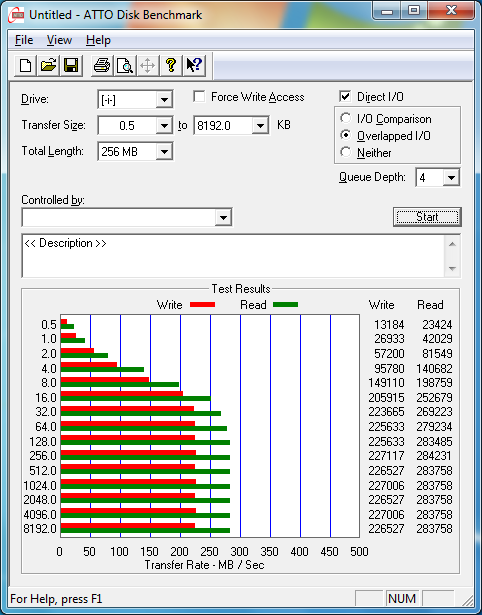
Task: Click write value 26933 in results
Action: pyautogui.click(x=389, y=339)
